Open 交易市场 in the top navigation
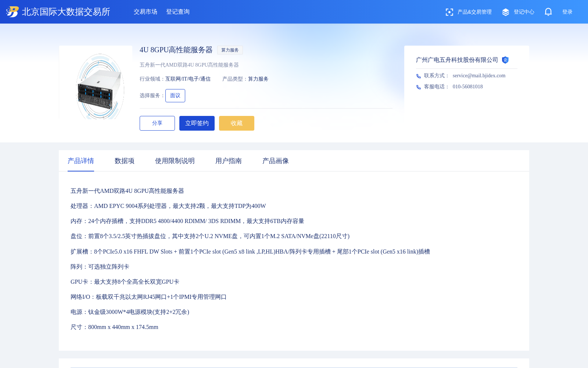The image size is (588, 368). tap(146, 12)
